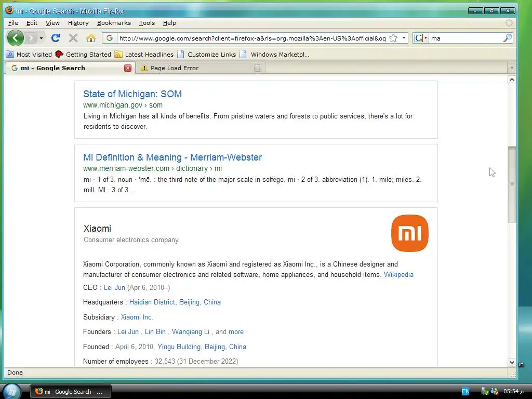Click the Xiaomi heading text

coord(97,229)
